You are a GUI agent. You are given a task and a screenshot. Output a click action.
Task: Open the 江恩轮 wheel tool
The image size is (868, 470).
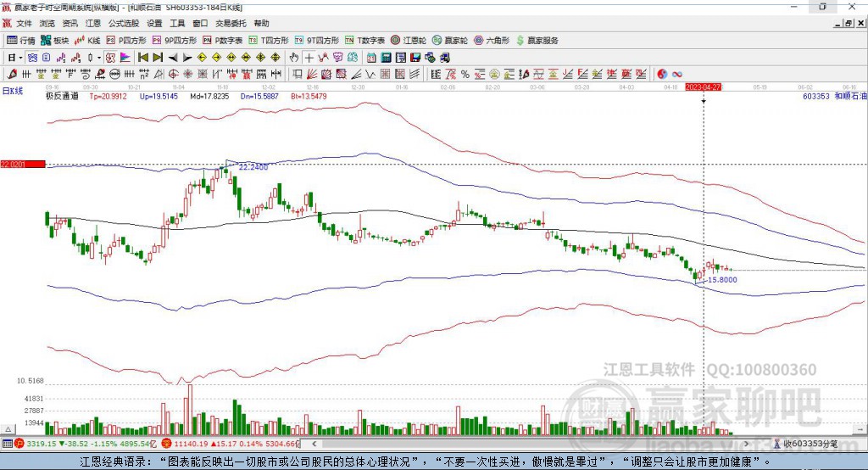point(409,41)
